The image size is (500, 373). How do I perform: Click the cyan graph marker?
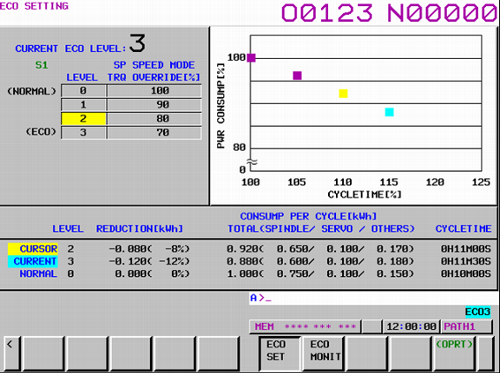389,112
